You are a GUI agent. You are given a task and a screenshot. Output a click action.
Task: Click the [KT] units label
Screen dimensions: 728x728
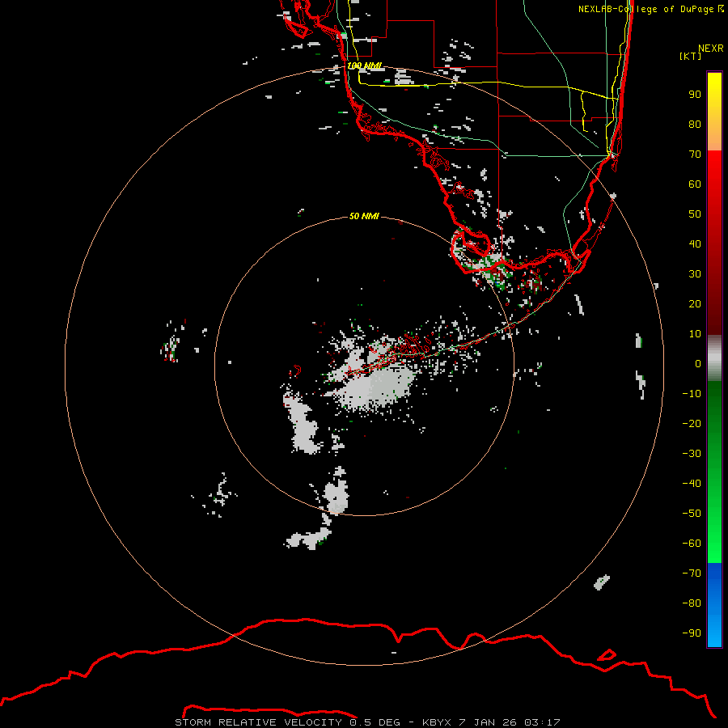point(691,56)
